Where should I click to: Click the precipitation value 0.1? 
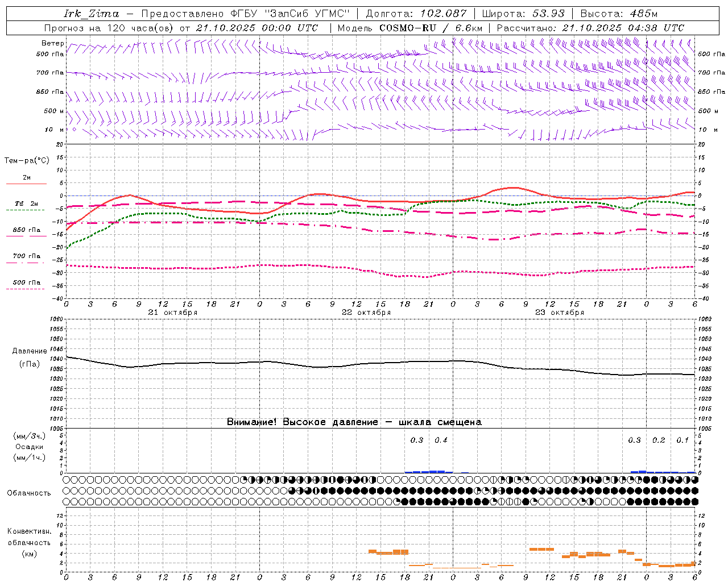682,440
